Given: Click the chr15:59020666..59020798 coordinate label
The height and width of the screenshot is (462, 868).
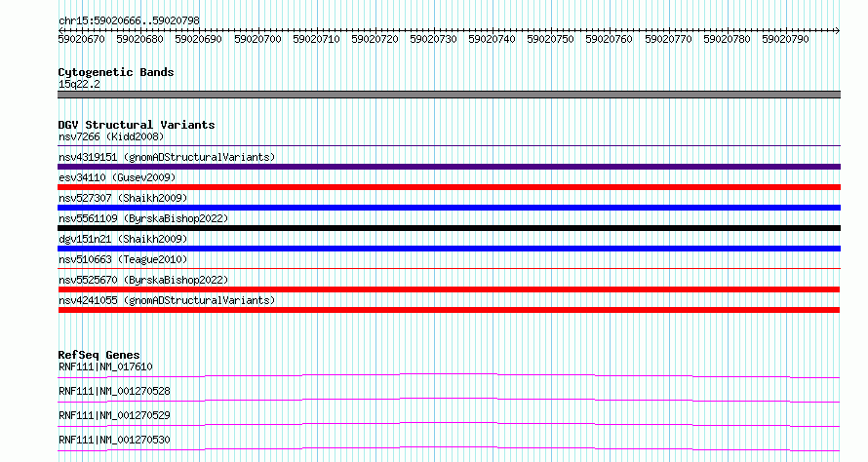Looking at the screenshot, I should pyautogui.click(x=129, y=20).
